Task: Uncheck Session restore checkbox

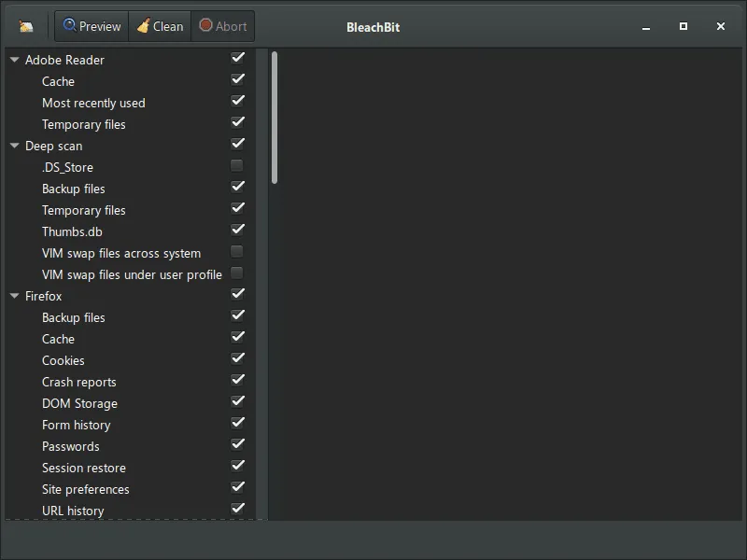Action: 237,466
